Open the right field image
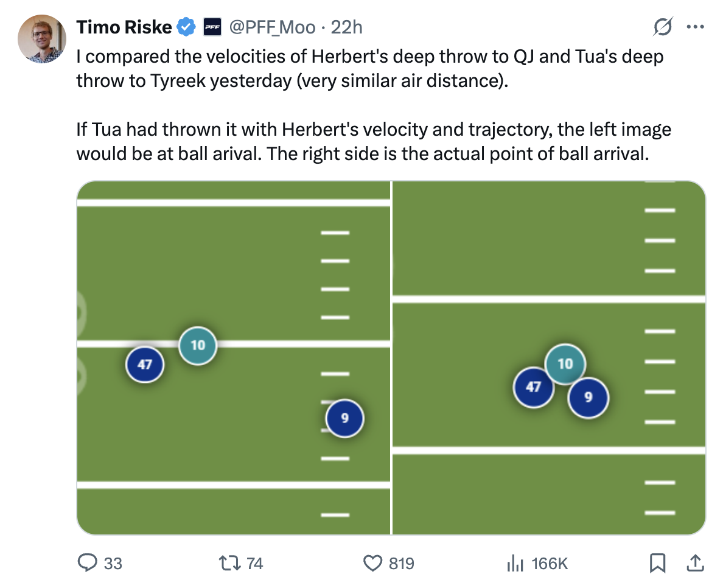 click(x=548, y=243)
